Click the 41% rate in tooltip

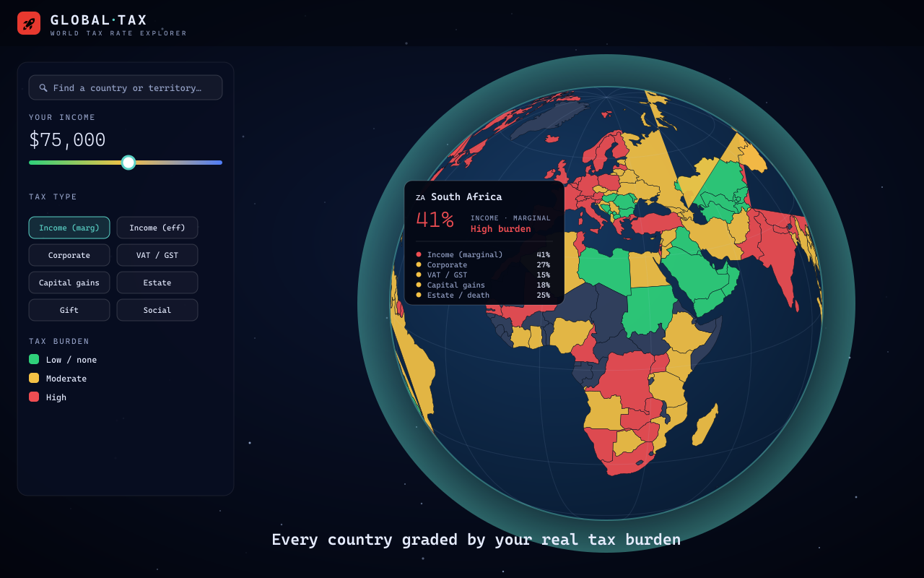click(x=435, y=220)
